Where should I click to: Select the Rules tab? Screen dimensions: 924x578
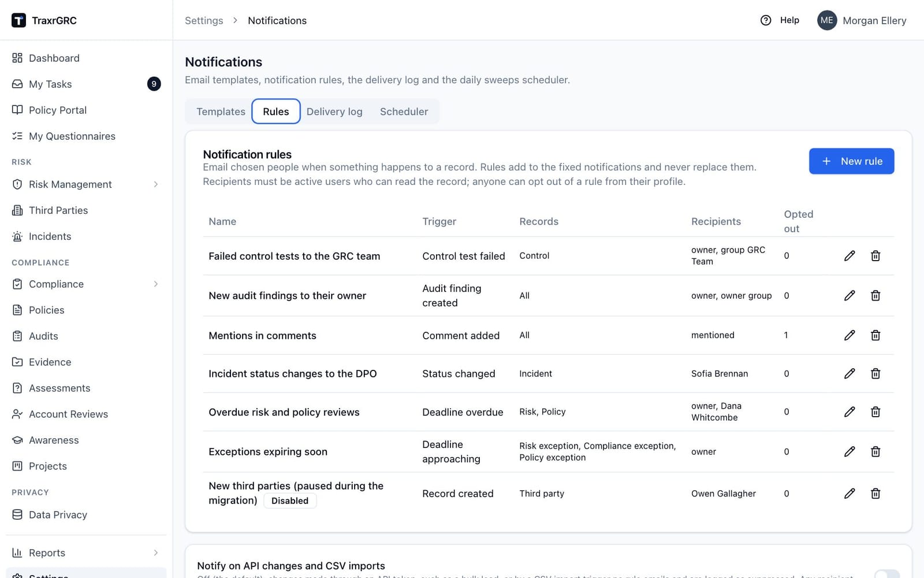click(x=276, y=112)
